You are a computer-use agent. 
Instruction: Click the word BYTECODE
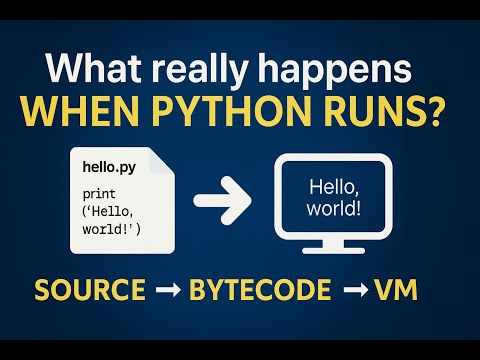tap(260, 290)
